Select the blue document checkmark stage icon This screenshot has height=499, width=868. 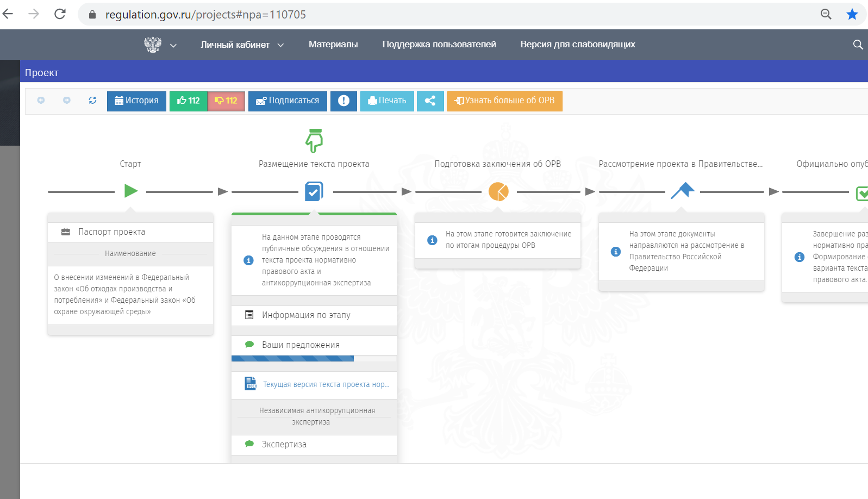314,191
